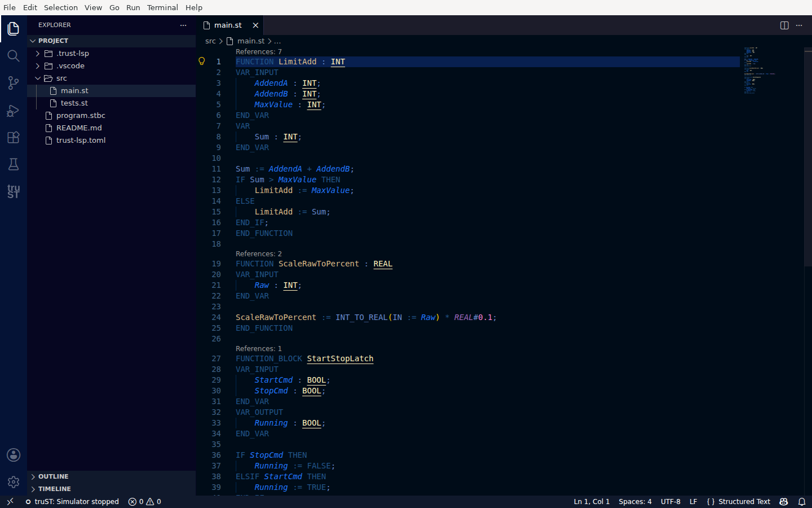Open the Testing beaker icon
The width and height of the screenshot is (812, 508).
(x=14, y=164)
